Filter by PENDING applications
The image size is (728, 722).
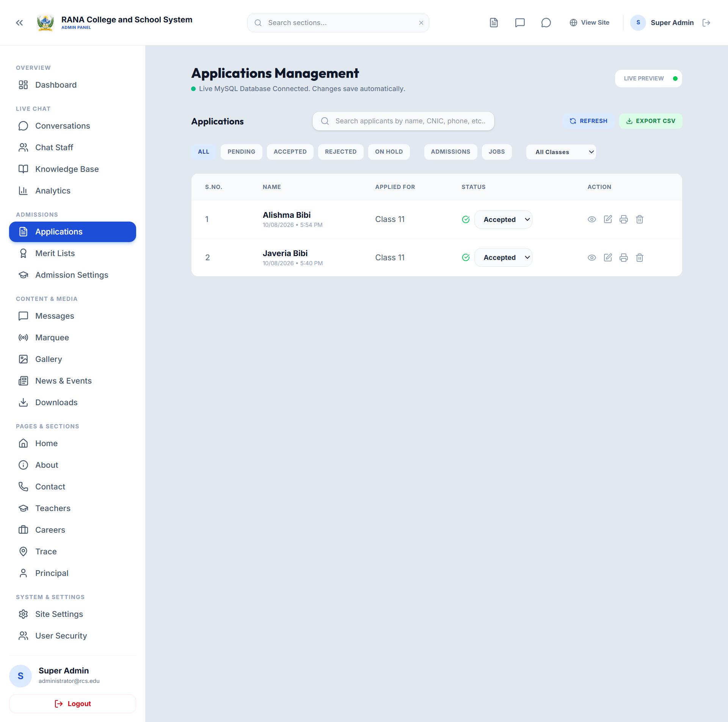coord(242,152)
